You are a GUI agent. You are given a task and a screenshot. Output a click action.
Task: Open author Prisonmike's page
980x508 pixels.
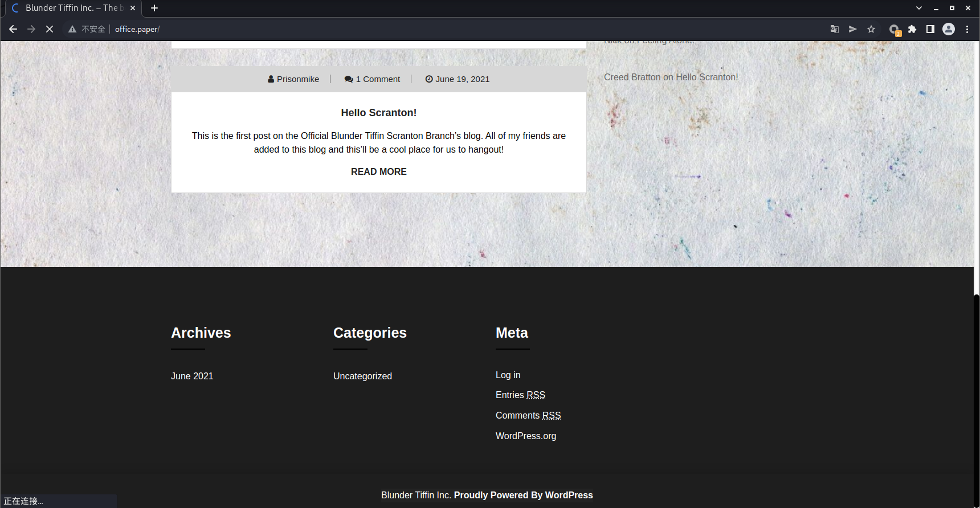pyautogui.click(x=293, y=79)
